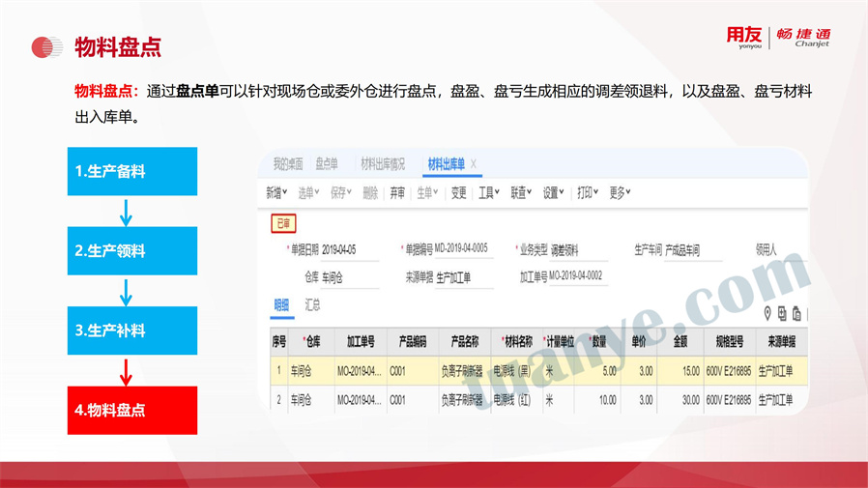Click step 4.物料盘点 red box
Screen dimensions: 868x488
[x=132, y=410]
